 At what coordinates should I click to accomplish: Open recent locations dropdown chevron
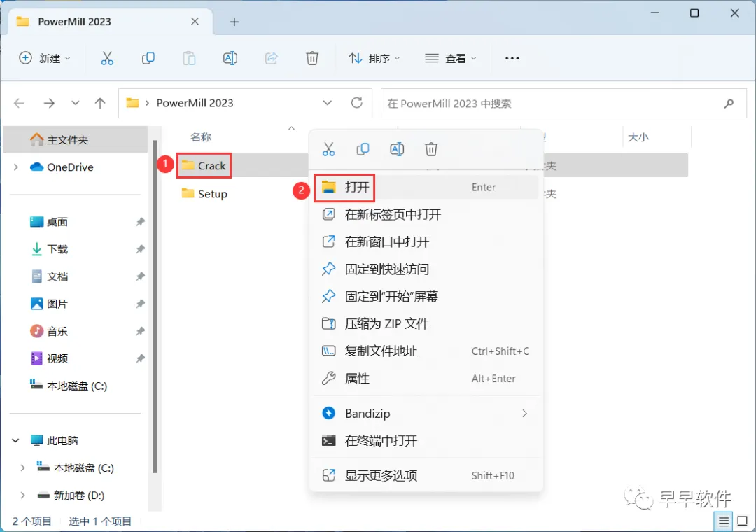click(75, 103)
